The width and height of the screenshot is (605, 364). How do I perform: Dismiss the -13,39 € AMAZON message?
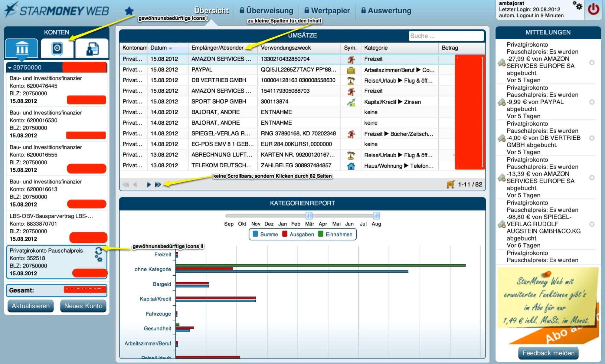click(x=592, y=178)
